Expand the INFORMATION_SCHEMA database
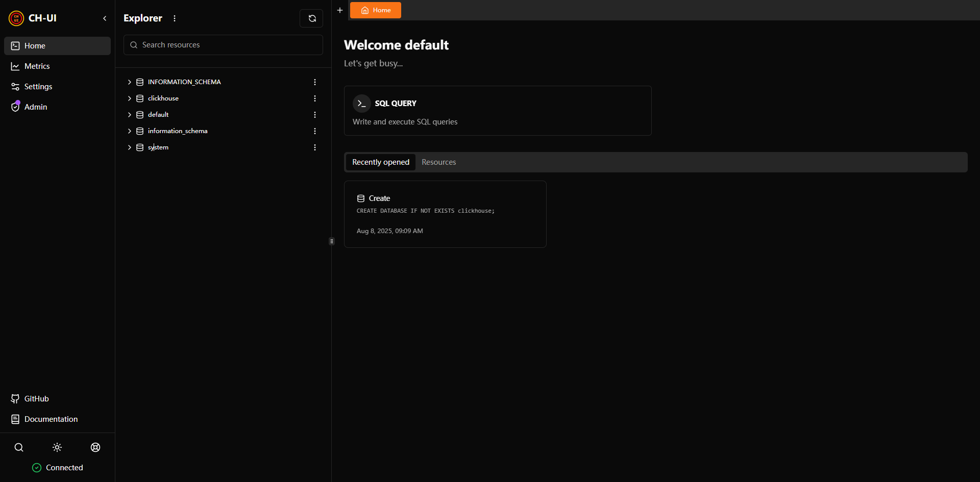This screenshot has height=482, width=980. tap(130, 82)
